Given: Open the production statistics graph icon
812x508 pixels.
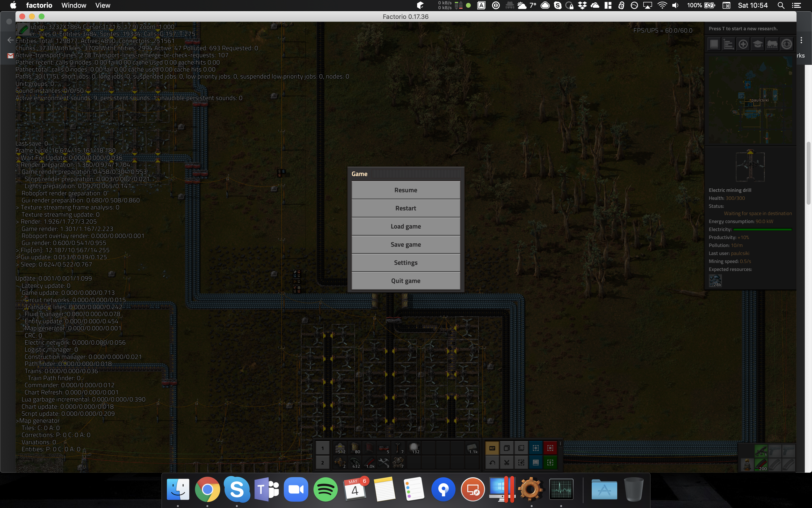Looking at the screenshot, I should click(x=728, y=44).
